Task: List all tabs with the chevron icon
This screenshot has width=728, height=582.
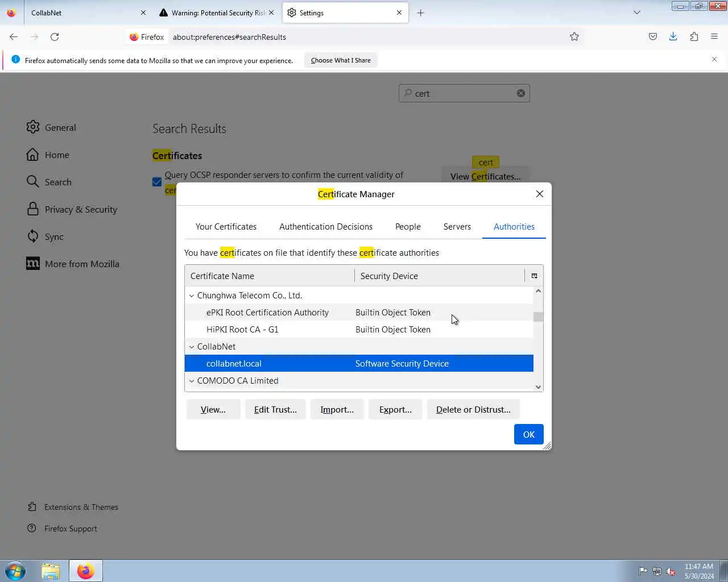Action: pos(637,13)
